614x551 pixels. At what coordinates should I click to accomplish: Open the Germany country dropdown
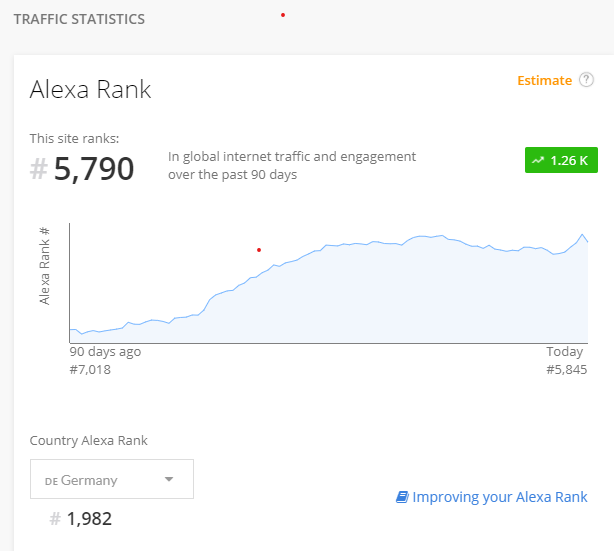tap(111, 480)
